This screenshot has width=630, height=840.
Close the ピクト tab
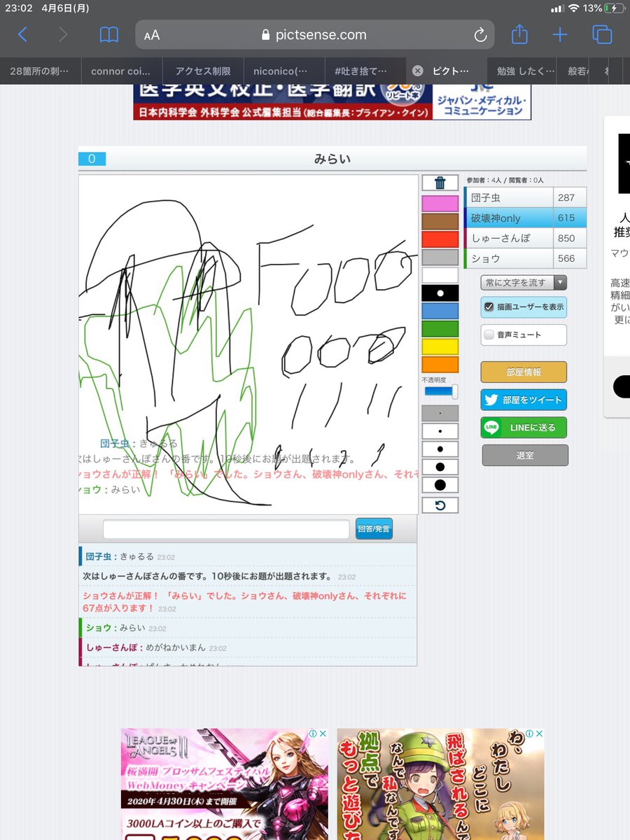[x=417, y=71]
